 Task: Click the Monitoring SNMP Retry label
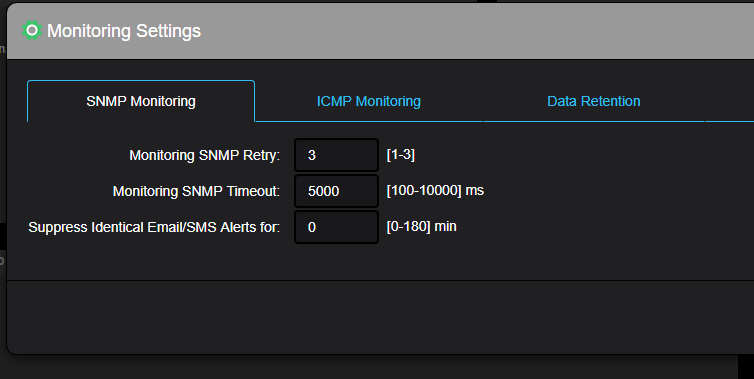pyautogui.click(x=204, y=155)
